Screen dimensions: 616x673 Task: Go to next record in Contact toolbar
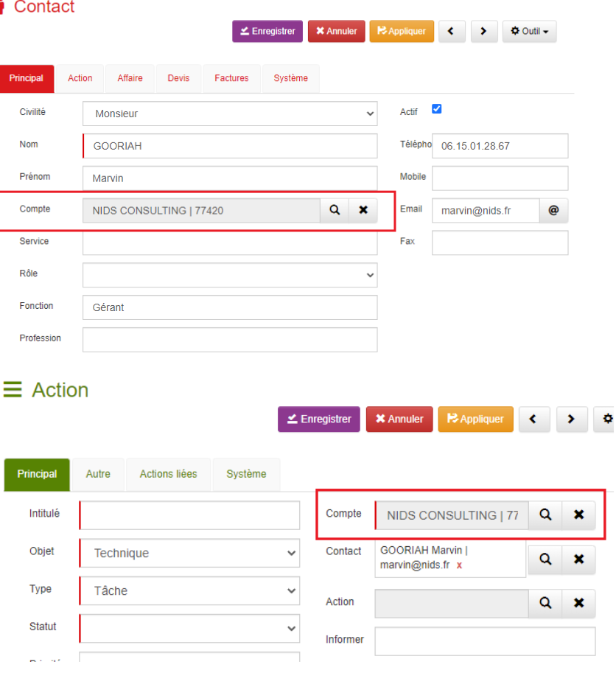484,32
